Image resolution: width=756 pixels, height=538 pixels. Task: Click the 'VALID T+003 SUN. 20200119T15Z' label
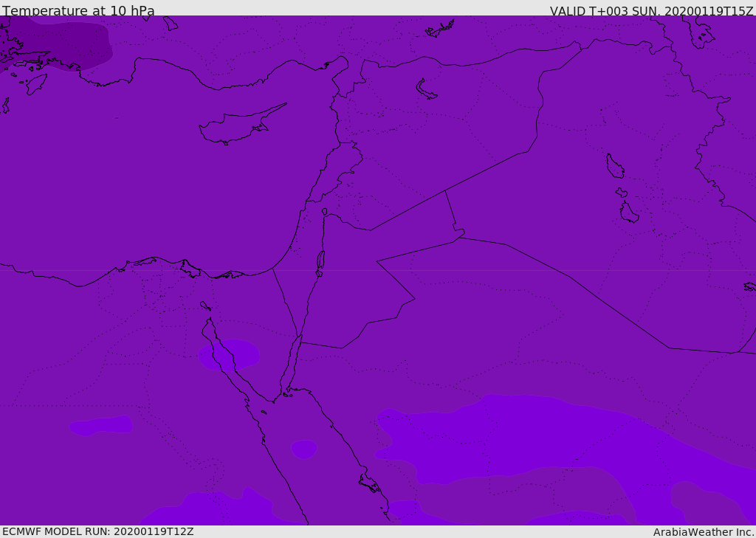coord(651,11)
